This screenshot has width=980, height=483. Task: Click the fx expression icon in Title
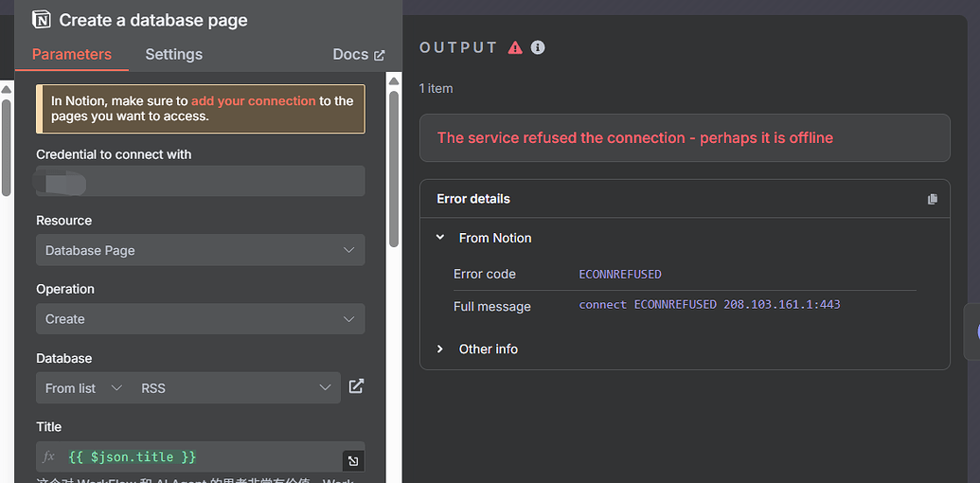(49, 457)
